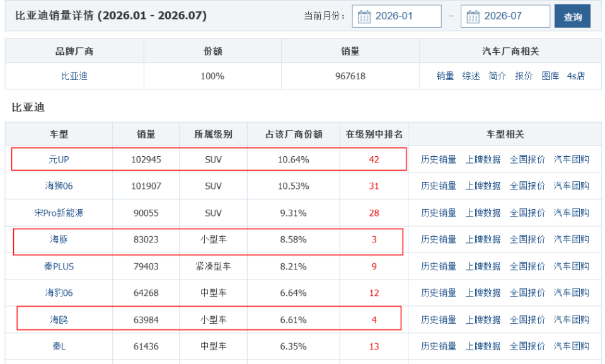Open the 比亚迪 brand link
The height and width of the screenshot is (364, 605).
[x=74, y=76]
